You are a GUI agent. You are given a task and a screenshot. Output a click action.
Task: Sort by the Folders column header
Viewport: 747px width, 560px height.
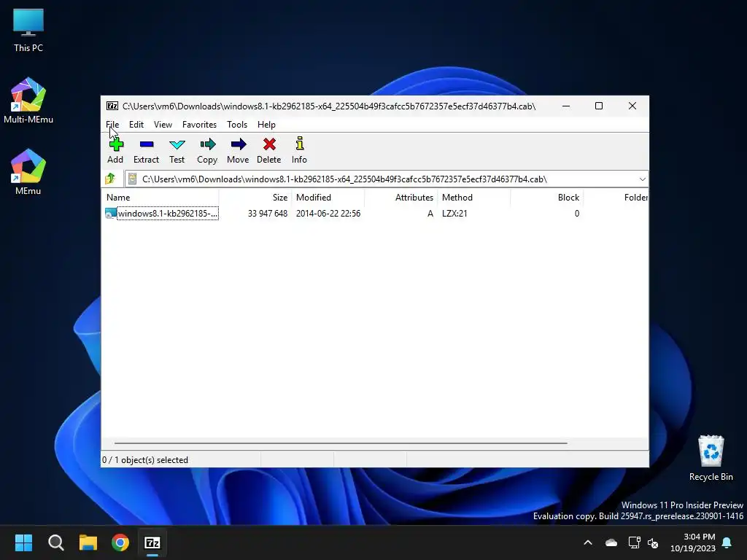(616, 197)
